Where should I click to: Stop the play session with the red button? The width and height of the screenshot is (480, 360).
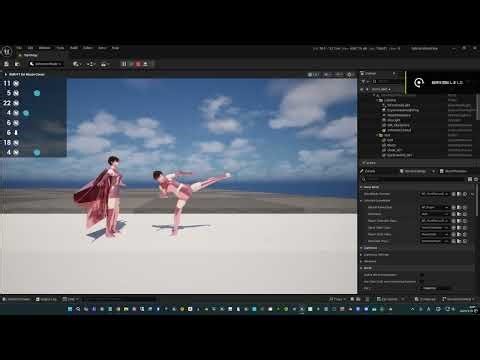point(138,64)
